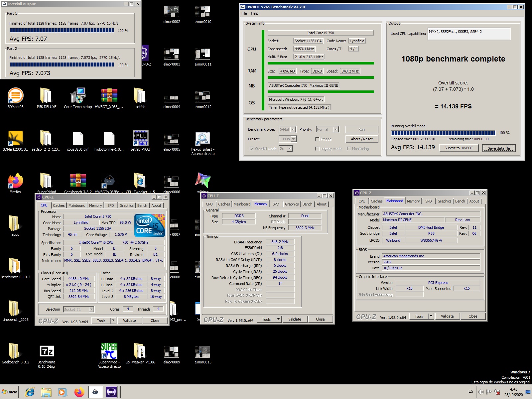
Task: Switch to Graphics tab in Mainboard window
Action: point(444,201)
